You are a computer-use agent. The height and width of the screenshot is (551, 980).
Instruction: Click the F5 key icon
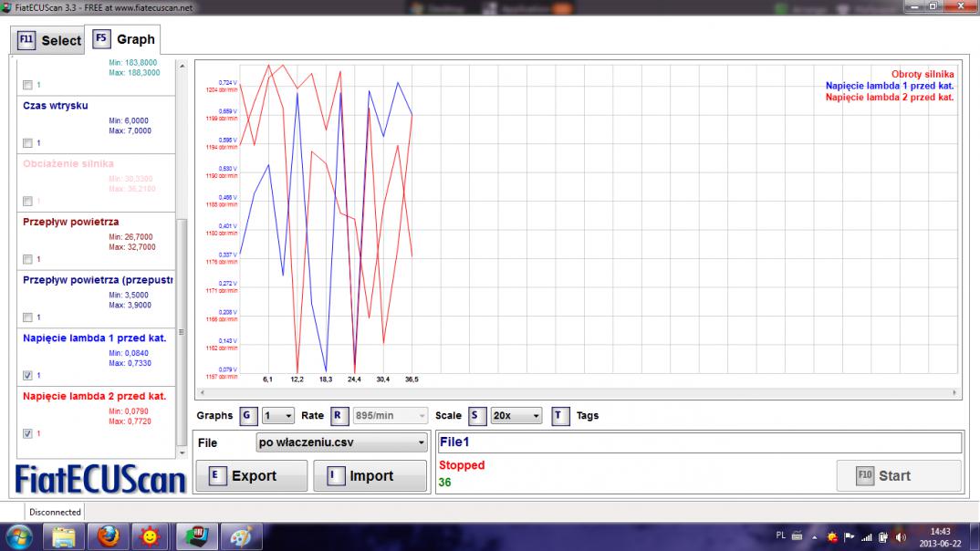coord(101,38)
